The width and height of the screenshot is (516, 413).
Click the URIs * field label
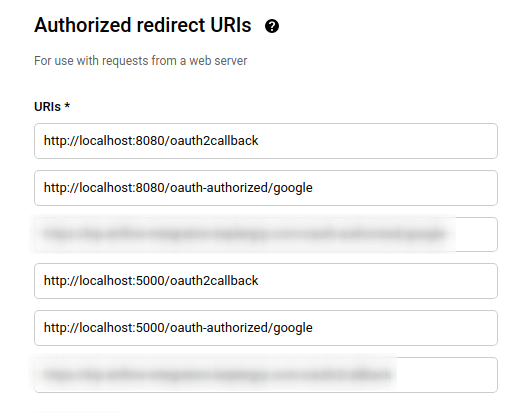(52, 107)
